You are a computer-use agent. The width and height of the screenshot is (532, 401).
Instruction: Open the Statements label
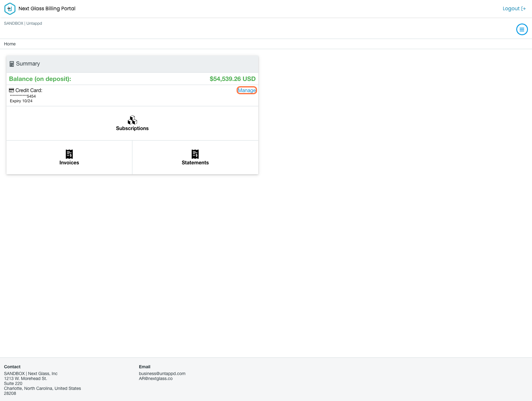pos(195,163)
